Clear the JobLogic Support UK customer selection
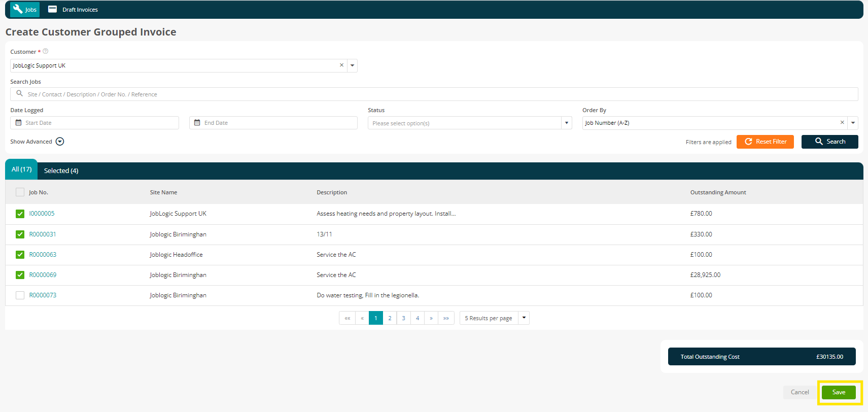The width and height of the screenshot is (868, 412). (x=341, y=65)
